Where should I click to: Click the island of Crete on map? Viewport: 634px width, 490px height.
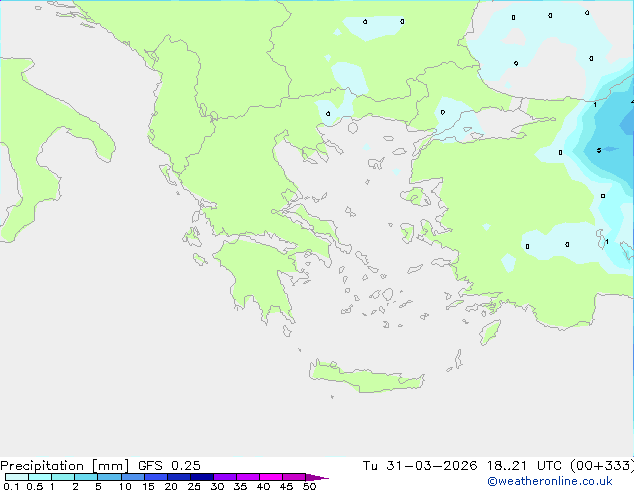(x=366, y=377)
